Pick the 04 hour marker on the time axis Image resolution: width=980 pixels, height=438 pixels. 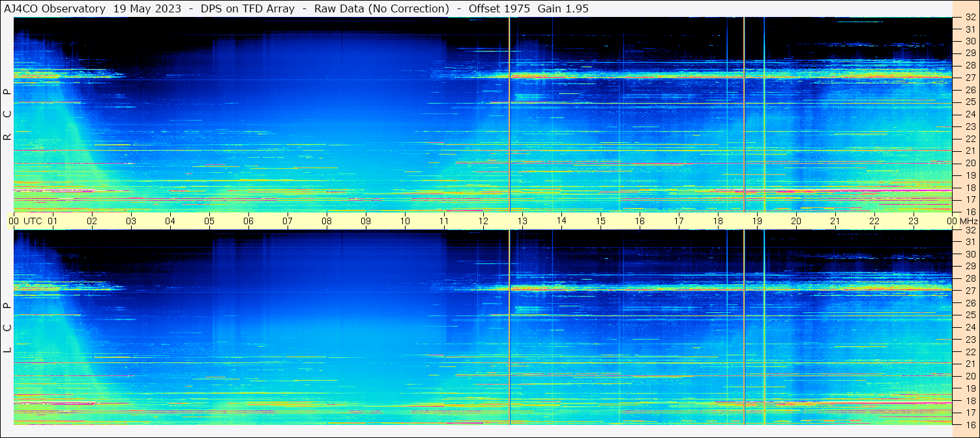tap(170, 221)
